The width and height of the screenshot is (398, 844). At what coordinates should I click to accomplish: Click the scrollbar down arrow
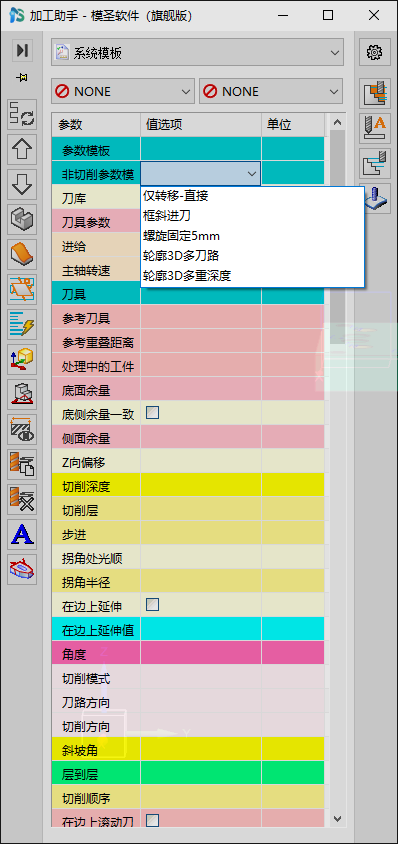pos(338,819)
